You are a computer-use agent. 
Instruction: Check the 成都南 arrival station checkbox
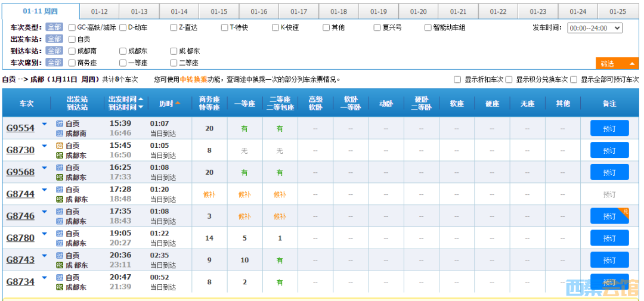pyautogui.click(x=72, y=51)
